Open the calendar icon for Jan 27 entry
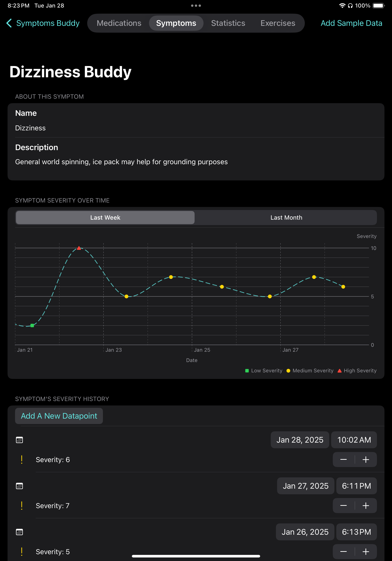 pos(20,486)
